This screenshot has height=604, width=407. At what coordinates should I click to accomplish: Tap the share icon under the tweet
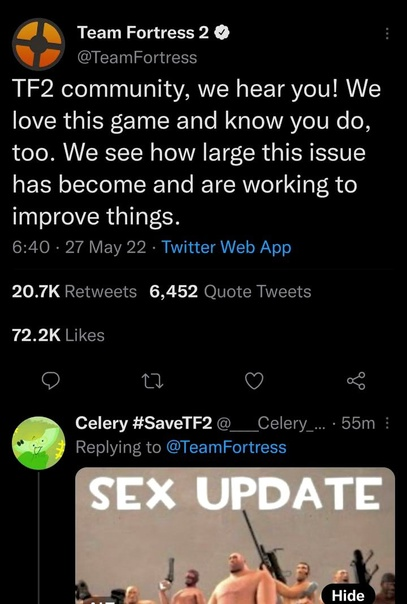tap(356, 381)
